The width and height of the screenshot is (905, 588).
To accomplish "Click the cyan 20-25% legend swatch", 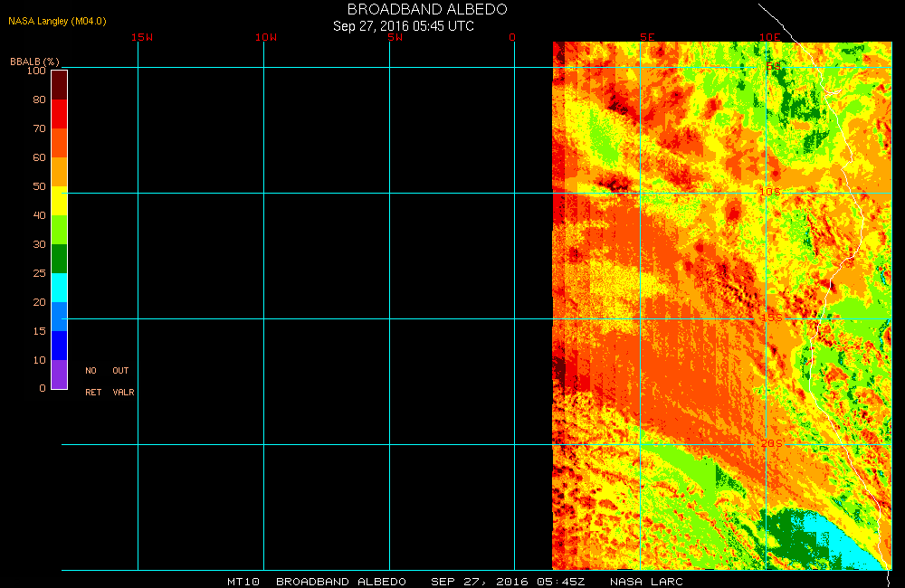I will (60, 288).
